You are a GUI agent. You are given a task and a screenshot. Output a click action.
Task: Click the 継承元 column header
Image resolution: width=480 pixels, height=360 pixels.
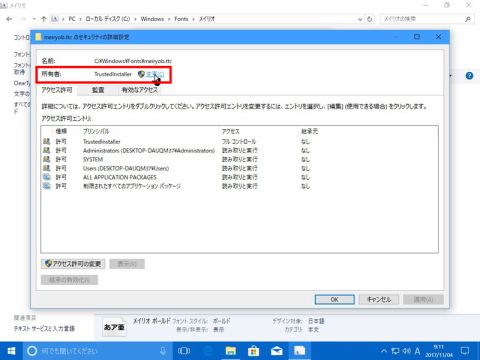tap(309, 131)
